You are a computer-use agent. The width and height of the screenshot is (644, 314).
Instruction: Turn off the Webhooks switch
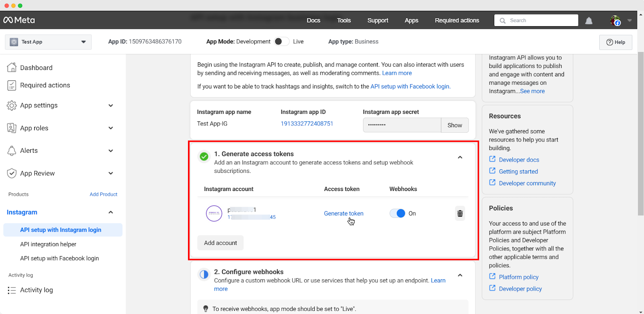pos(397,213)
